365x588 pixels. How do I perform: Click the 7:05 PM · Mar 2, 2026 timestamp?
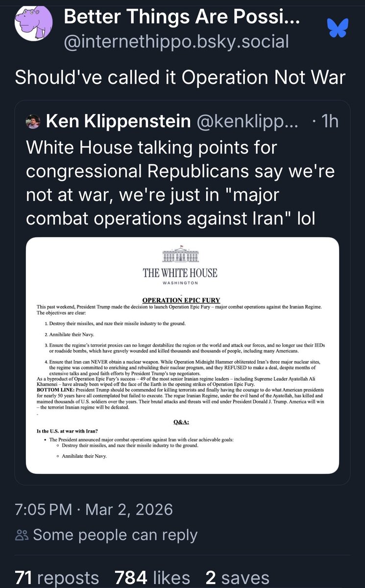pos(94,509)
